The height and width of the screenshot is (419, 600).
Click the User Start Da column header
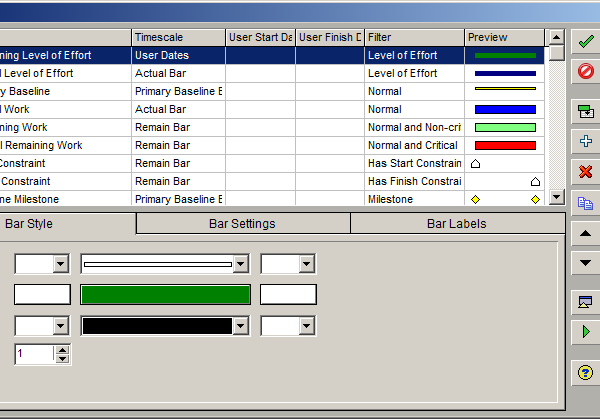(260, 37)
